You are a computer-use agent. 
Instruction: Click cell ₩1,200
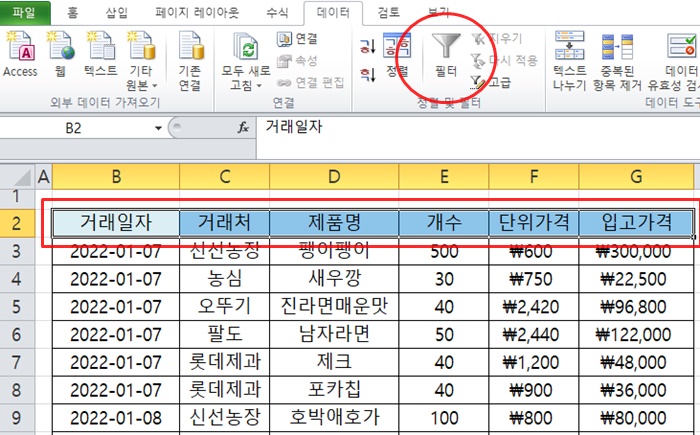coord(534,362)
